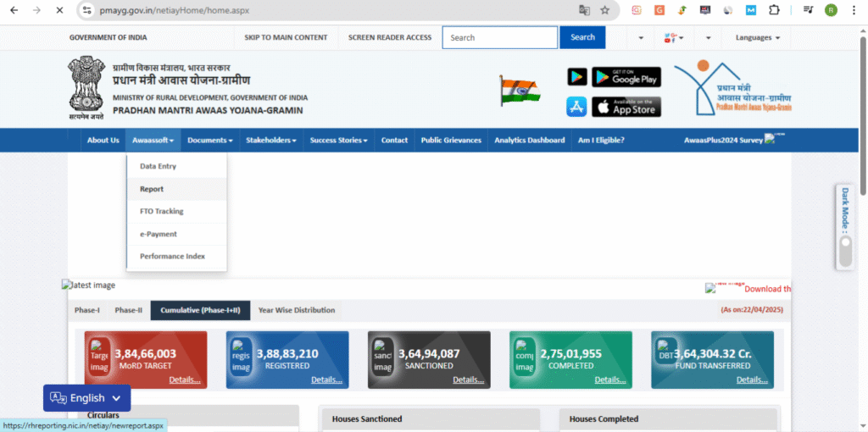Click Screen Reader Access link
This screenshot has width=868, height=432.
(390, 37)
